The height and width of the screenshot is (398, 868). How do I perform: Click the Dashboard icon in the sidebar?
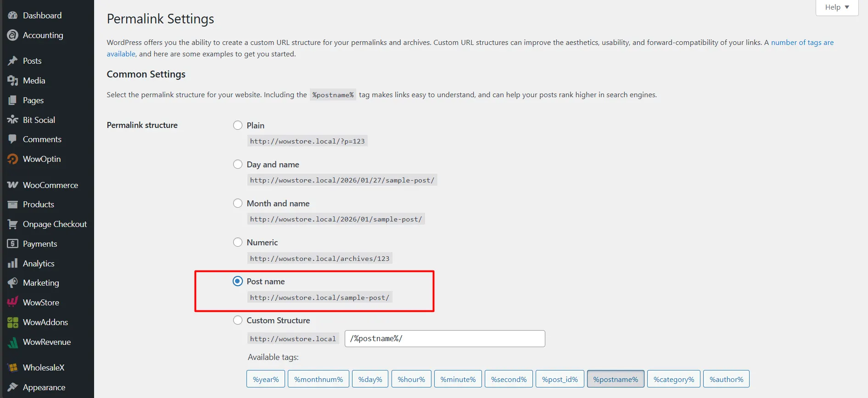(12, 15)
